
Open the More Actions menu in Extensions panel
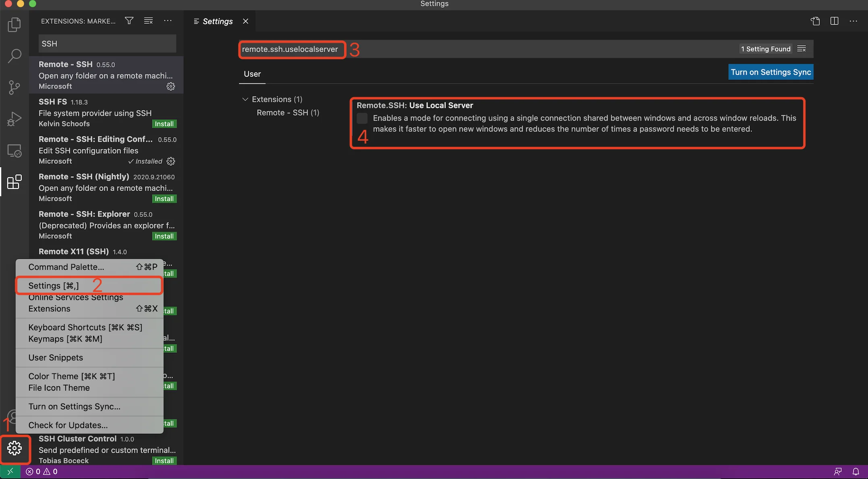coord(168,21)
